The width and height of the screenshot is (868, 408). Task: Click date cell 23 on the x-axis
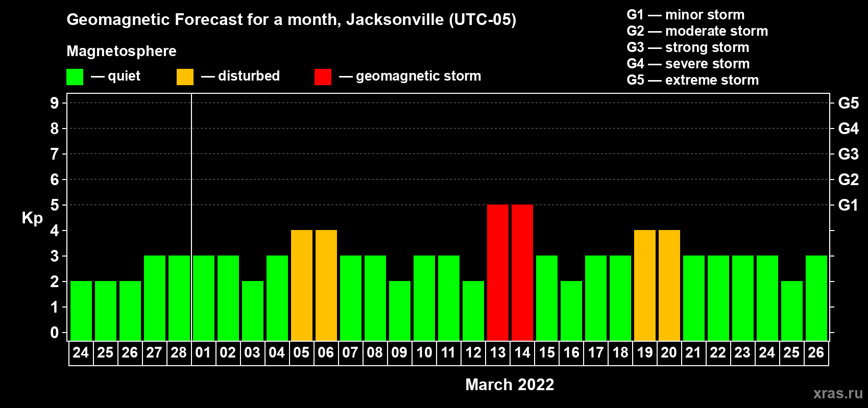click(743, 353)
